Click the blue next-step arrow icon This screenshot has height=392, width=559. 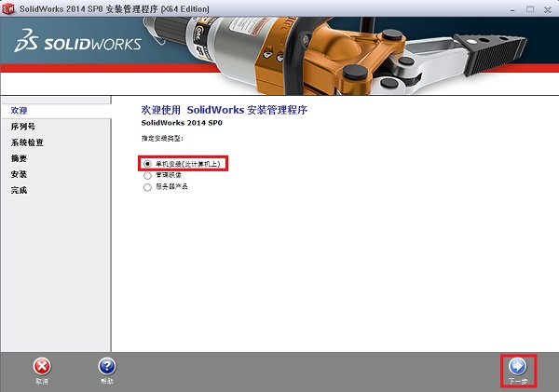(x=518, y=366)
